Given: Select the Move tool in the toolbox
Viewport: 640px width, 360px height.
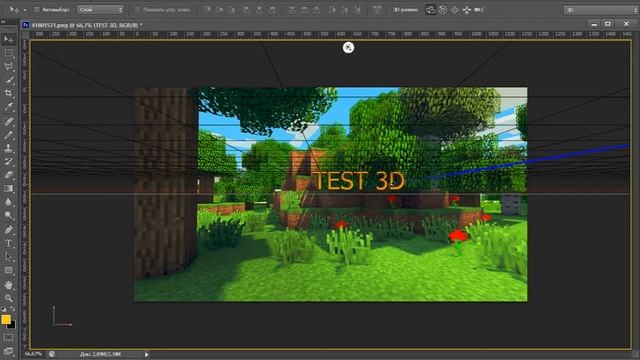Looking at the screenshot, I should click(x=8, y=40).
